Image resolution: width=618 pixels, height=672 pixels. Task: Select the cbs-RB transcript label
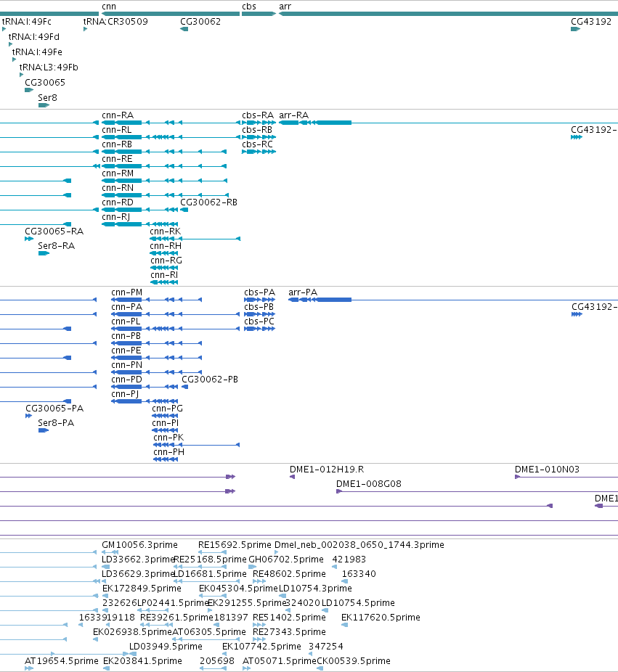pyautogui.click(x=257, y=130)
